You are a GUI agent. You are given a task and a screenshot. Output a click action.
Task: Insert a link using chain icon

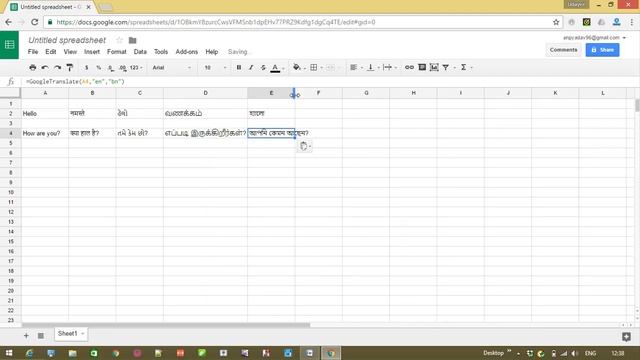pyautogui.click(x=409, y=67)
